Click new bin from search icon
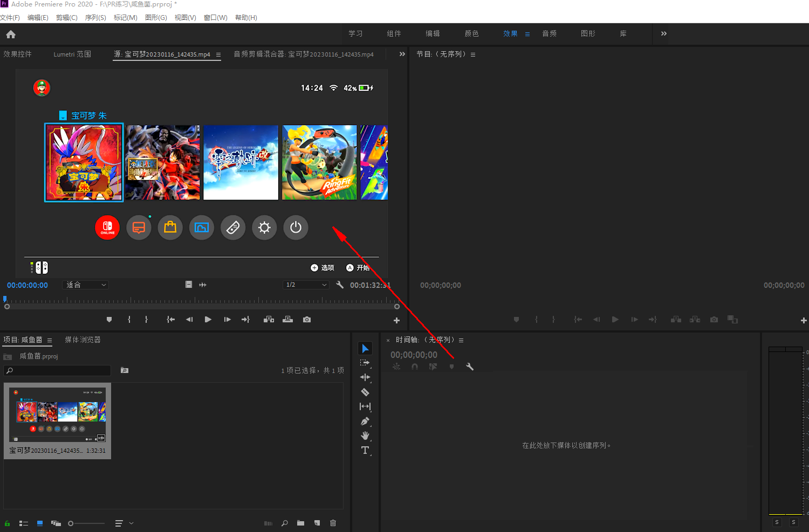Screen dimensions: 809x532 click(x=125, y=370)
